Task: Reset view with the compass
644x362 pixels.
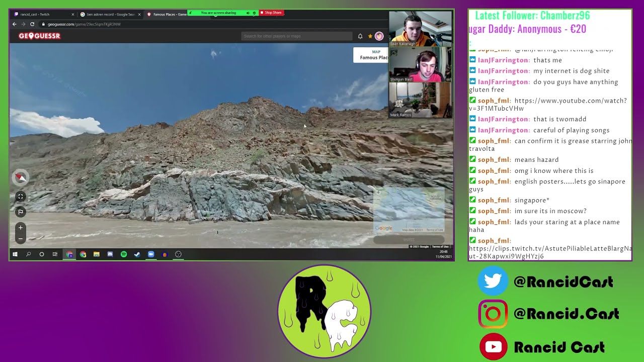Action: [21, 177]
